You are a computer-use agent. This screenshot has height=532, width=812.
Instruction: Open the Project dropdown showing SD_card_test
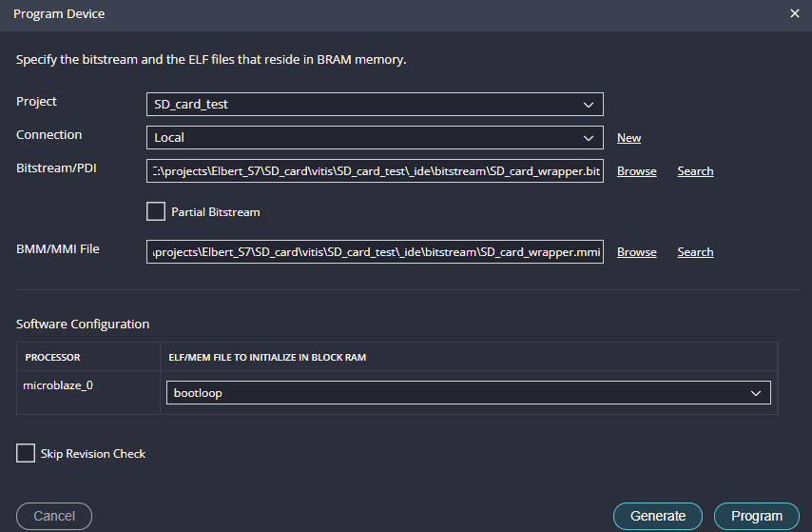pyautogui.click(x=375, y=104)
